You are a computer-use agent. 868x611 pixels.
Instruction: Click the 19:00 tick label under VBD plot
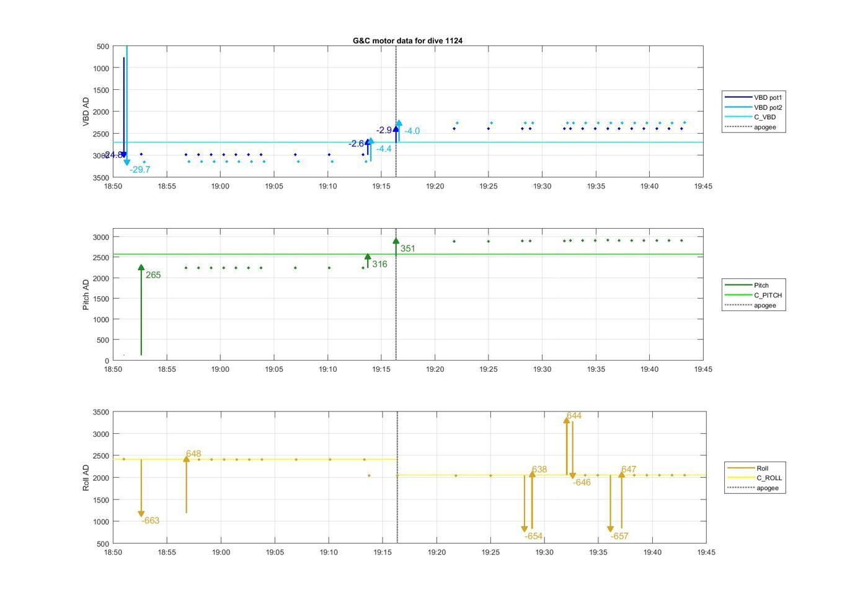(x=220, y=186)
